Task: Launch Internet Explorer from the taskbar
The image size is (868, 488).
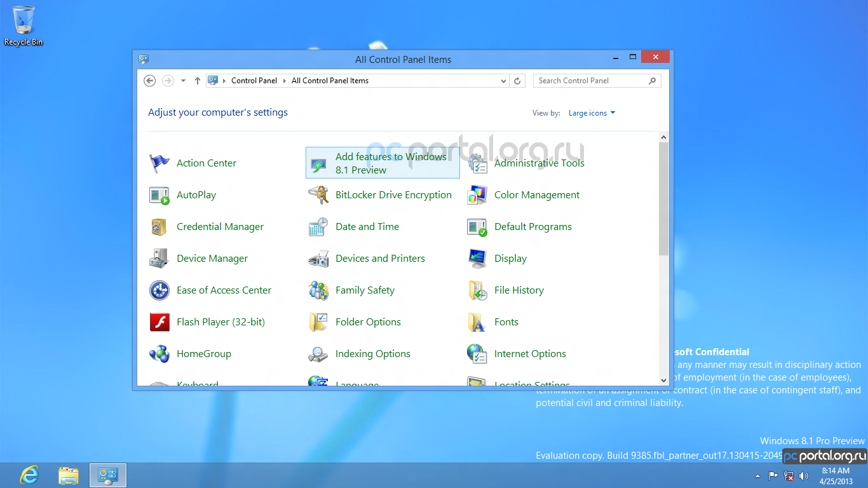Action: (29, 475)
